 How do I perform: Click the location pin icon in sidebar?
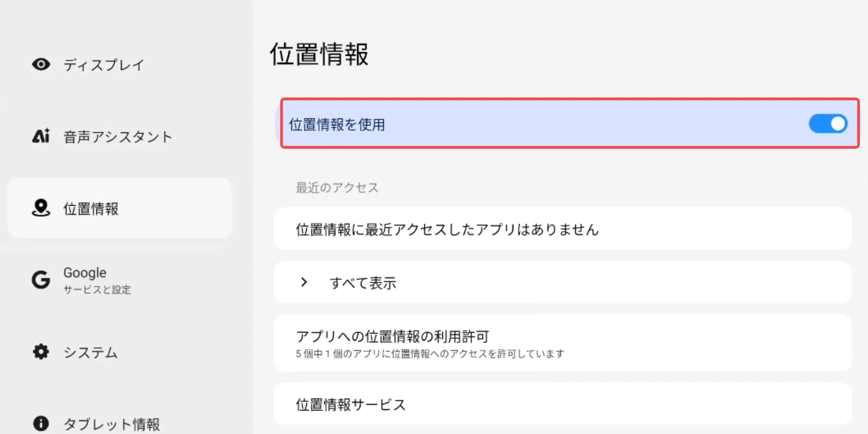click(41, 208)
